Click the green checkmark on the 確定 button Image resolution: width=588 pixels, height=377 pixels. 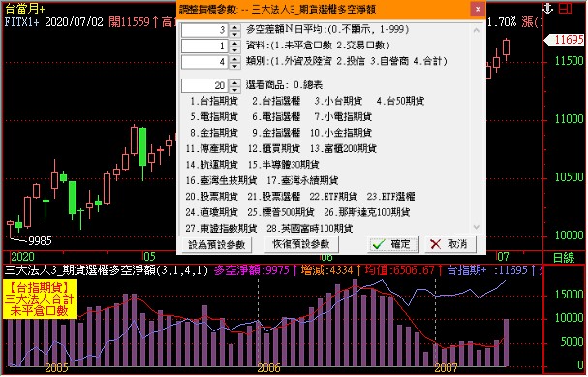click(x=379, y=244)
